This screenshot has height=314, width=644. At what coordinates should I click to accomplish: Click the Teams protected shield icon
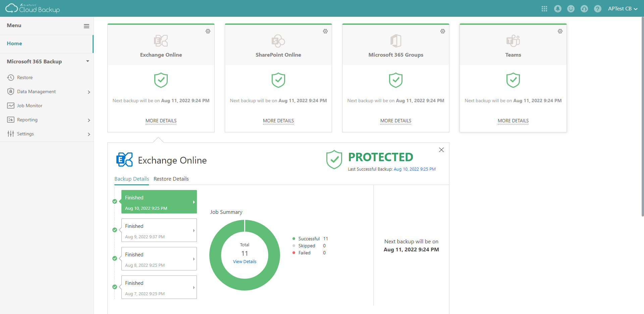point(513,80)
